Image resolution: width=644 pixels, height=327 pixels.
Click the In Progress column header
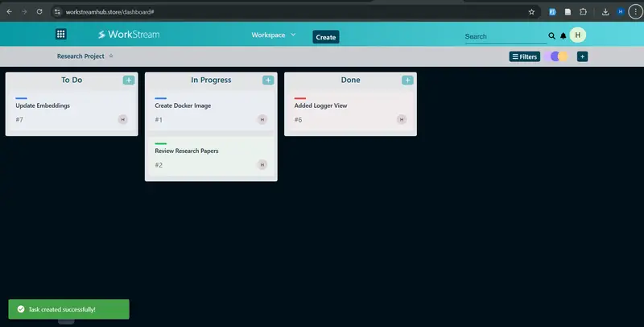tap(211, 80)
